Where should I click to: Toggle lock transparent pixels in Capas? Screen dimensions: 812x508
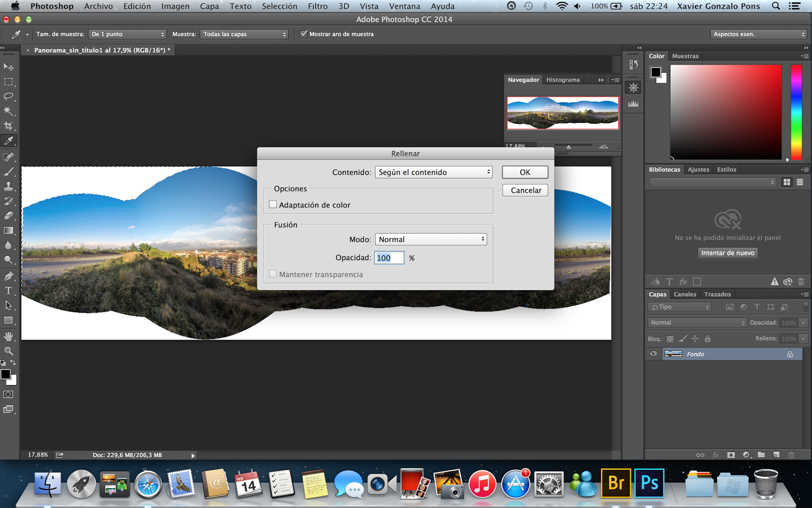(670, 339)
